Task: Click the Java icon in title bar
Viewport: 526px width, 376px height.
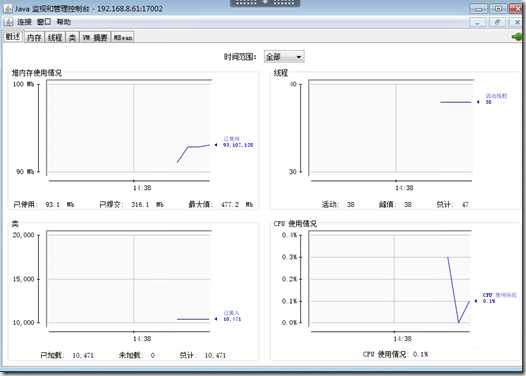Action: point(8,8)
